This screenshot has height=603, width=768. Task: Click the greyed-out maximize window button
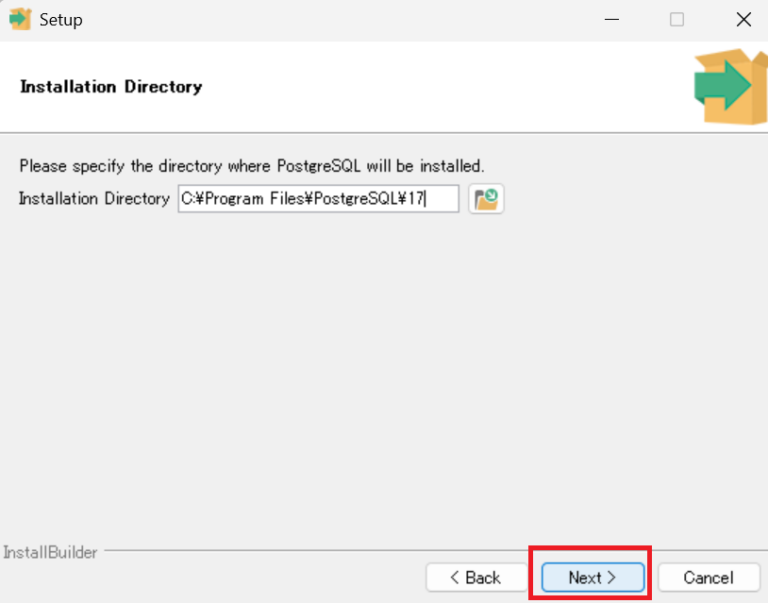tap(677, 19)
